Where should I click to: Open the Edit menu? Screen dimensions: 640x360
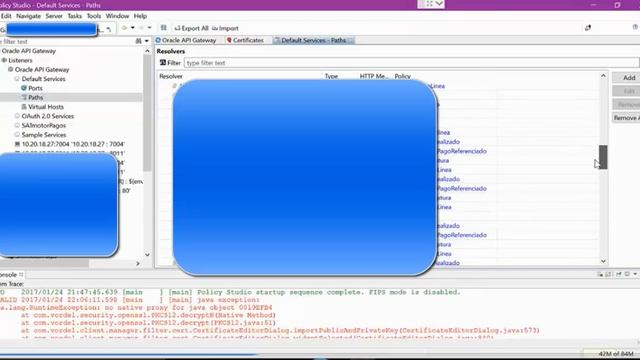tap(6, 16)
